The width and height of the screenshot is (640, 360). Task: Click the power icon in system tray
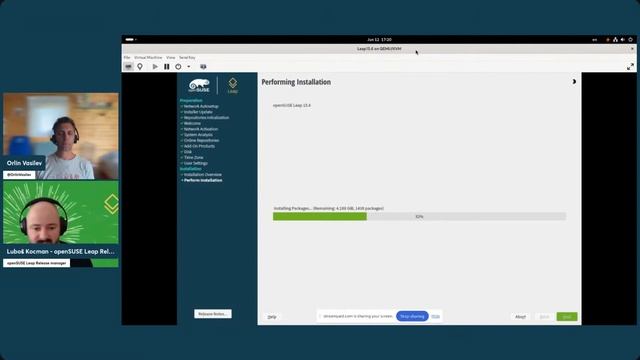tap(630, 40)
